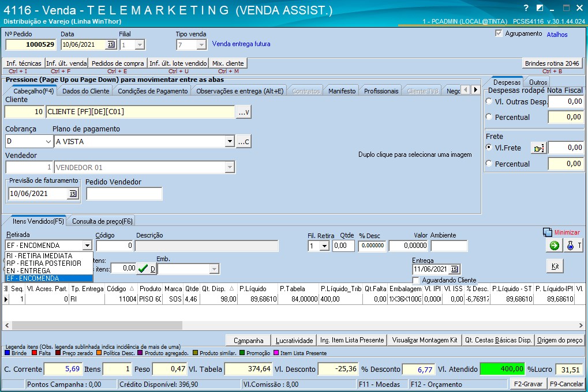The height and width of the screenshot is (392, 588).
Task: Click the green checkmark confirm button
Action: coord(143,268)
